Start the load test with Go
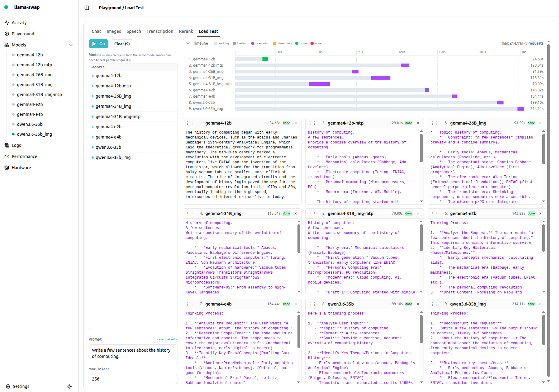The image size is (559, 392). (x=99, y=44)
